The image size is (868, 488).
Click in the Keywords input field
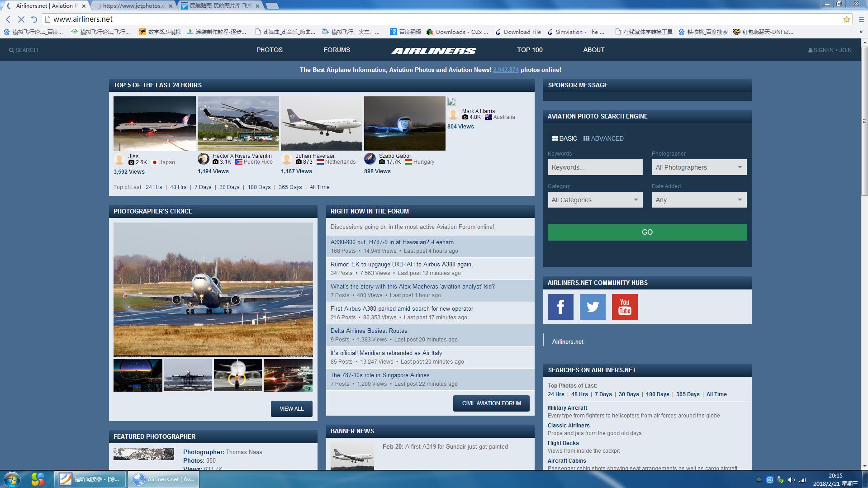(595, 167)
